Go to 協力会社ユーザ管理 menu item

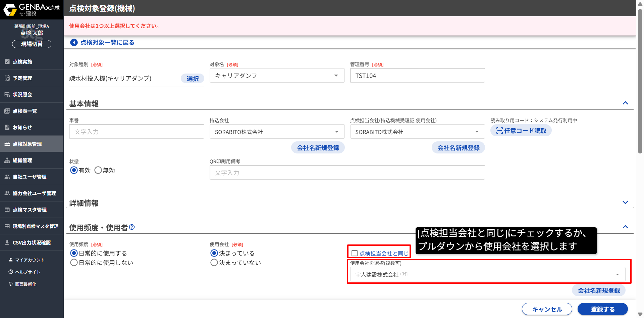click(34, 193)
